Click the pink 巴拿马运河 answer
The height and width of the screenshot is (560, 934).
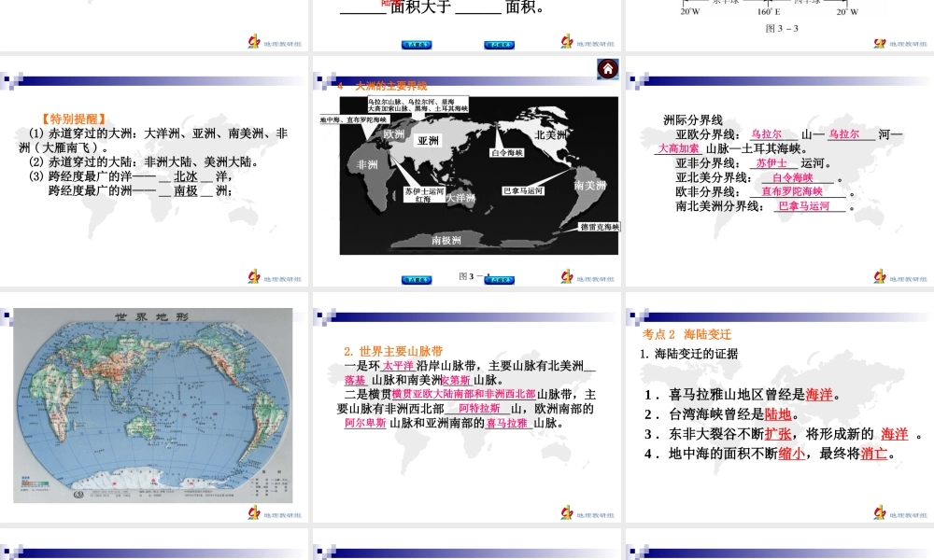coord(803,206)
